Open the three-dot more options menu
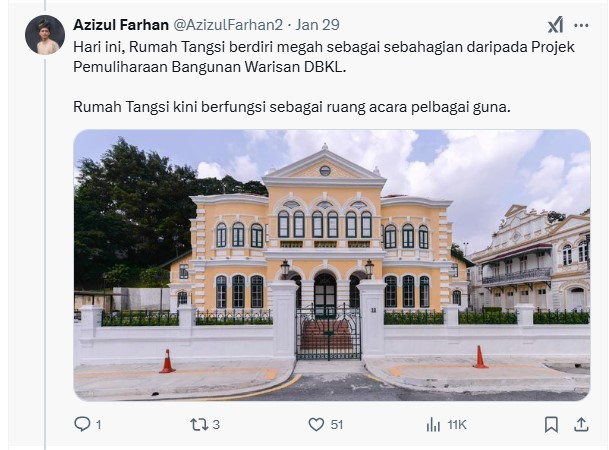This screenshot has width=609, height=450. point(581,25)
